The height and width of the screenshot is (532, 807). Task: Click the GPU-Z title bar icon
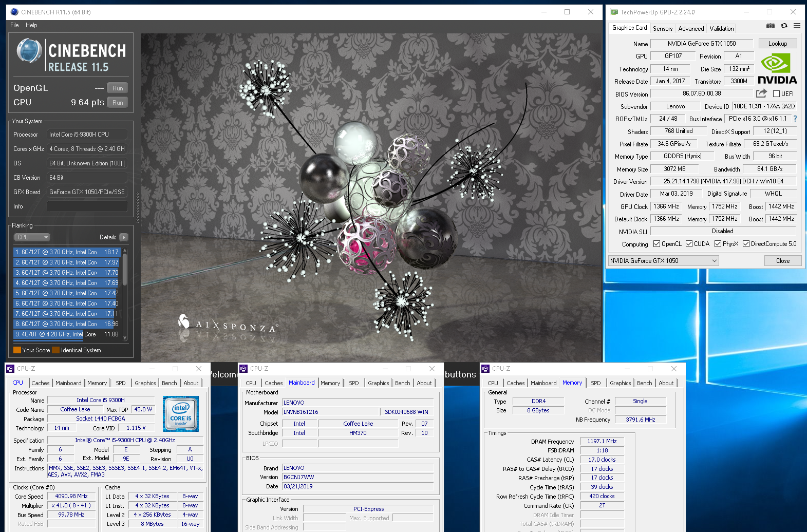click(614, 12)
